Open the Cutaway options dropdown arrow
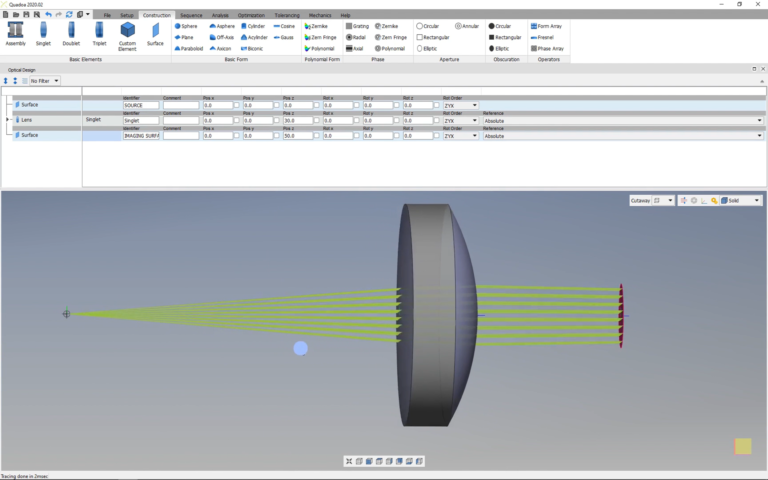 [x=670, y=200]
